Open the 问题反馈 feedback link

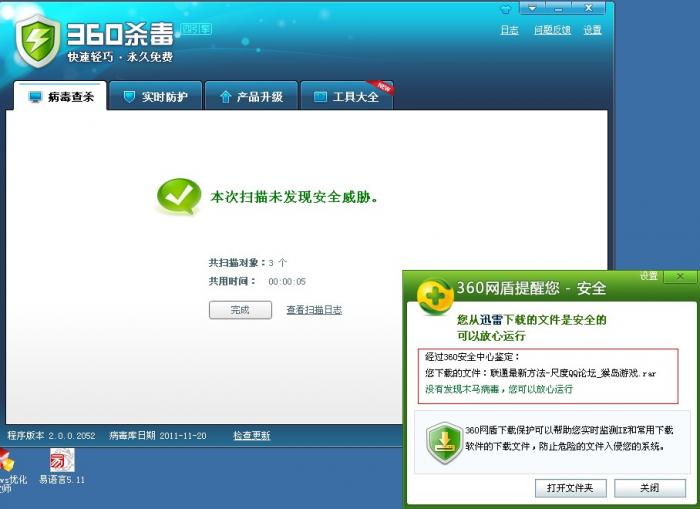click(x=552, y=30)
